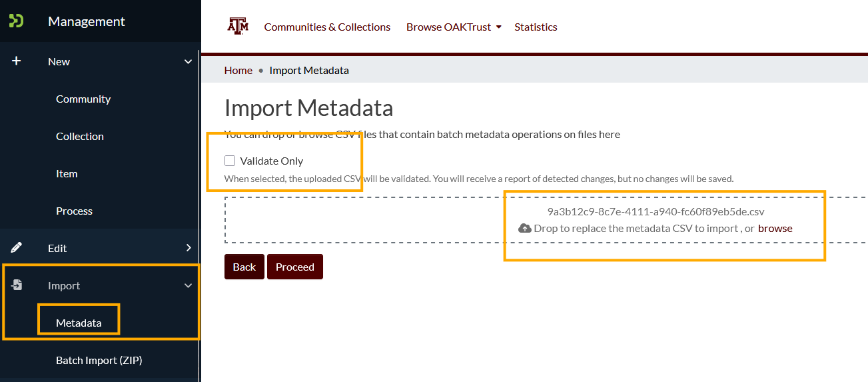Click the DSpace logo icon in sidebar

pyautogui.click(x=17, y=21)
